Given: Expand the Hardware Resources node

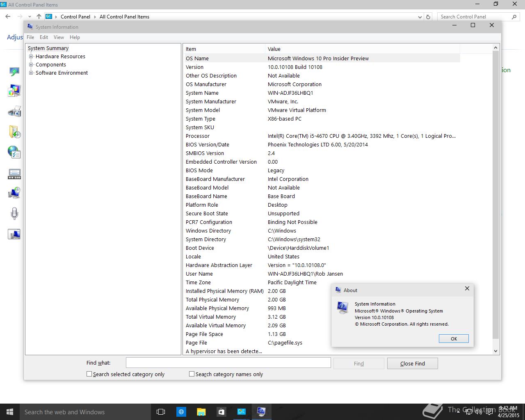Looking at the screenshot, I should [x=31, y=57].
